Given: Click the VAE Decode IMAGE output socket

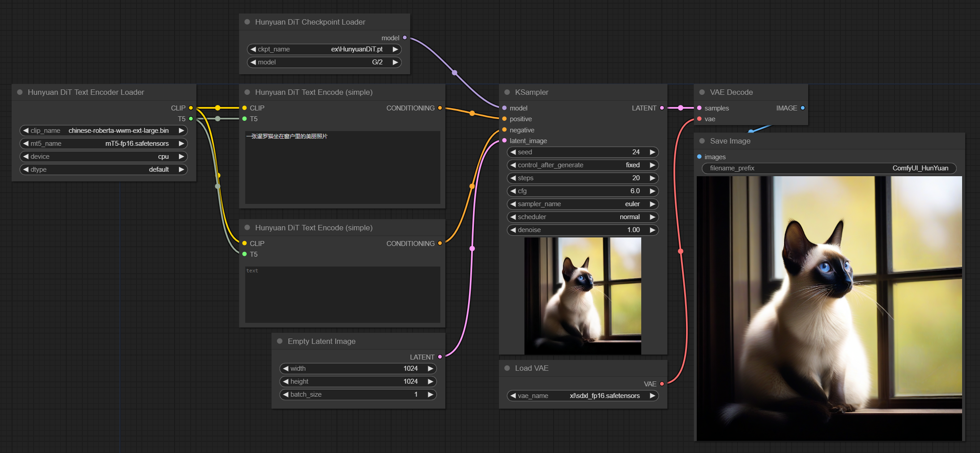Looking at the screenshot, I should 802,108.
